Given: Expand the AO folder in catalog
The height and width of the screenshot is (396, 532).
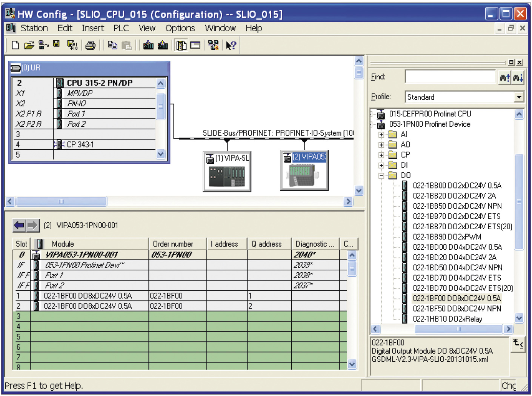Looking at the screenshot, I should point(381,145).
